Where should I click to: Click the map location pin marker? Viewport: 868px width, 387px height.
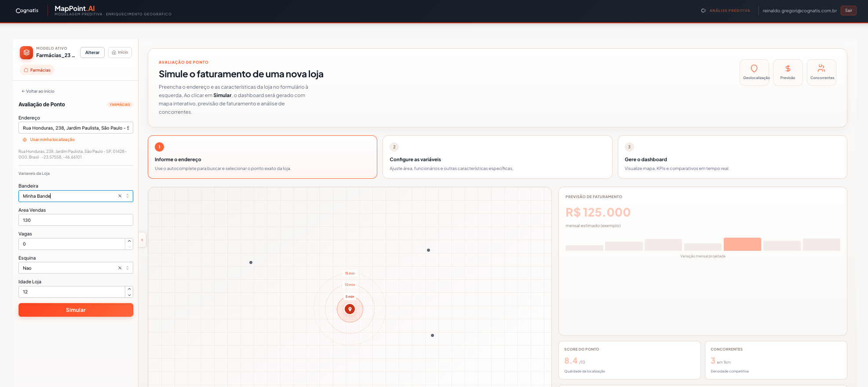coord(350,309)
